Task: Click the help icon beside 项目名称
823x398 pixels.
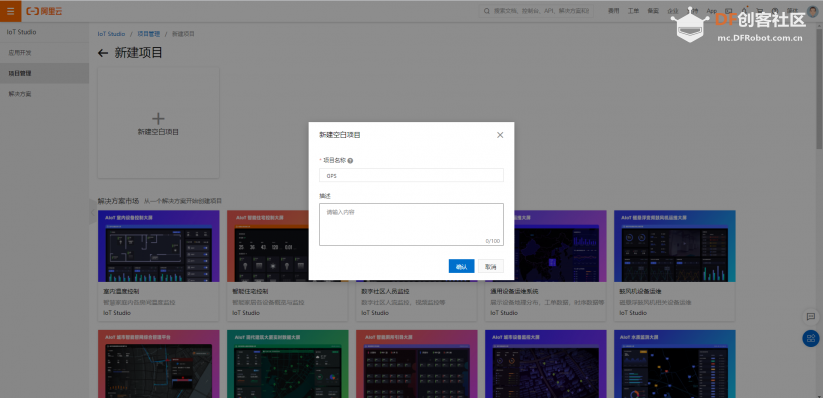Action: point(350,161)
